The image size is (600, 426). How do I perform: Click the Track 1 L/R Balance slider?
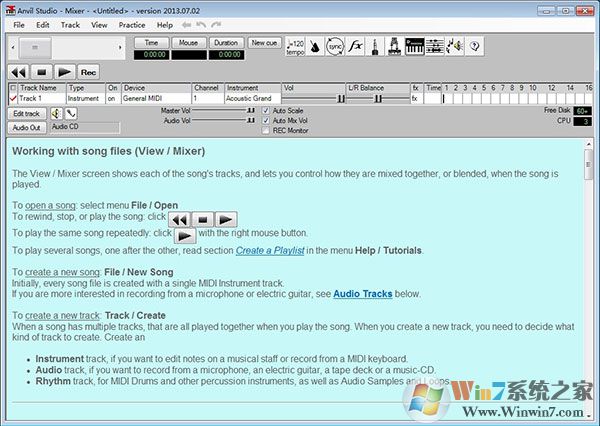[378, 99]
